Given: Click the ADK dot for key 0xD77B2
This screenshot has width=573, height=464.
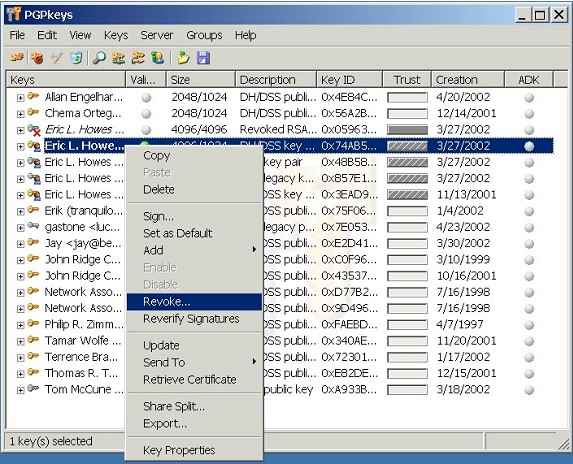Looking at the screenshot, I should (529, 292).
